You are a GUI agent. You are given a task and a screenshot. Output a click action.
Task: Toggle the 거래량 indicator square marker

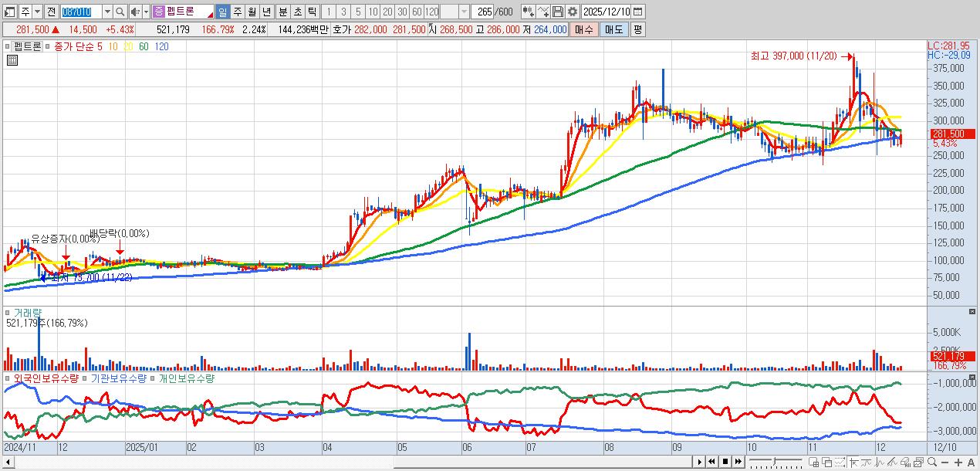pyautogui.click(x=8, y=313)
